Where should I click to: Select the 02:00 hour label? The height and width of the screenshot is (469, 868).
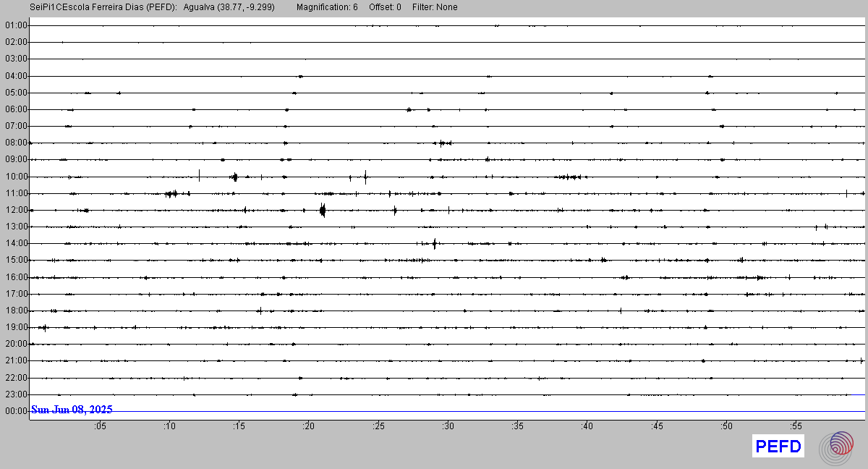(x=16, y=42)
